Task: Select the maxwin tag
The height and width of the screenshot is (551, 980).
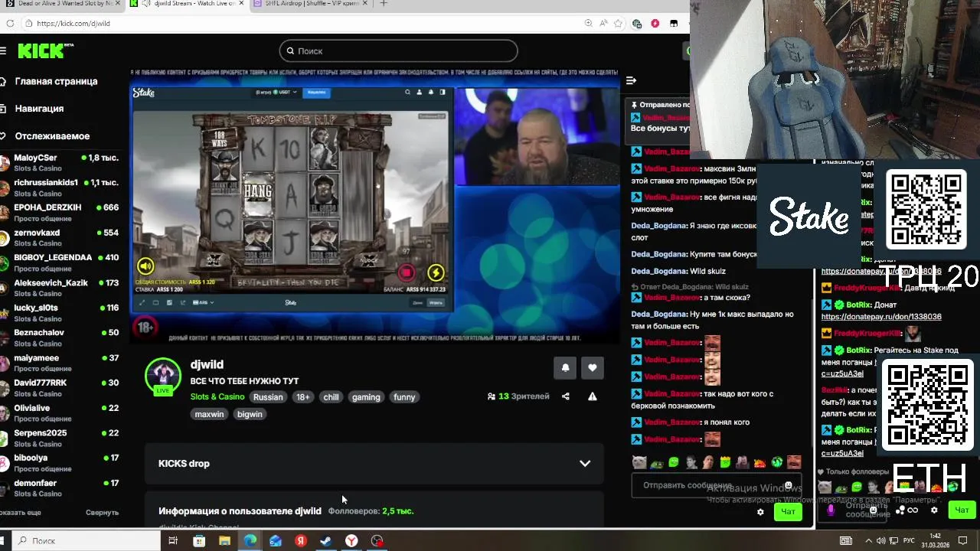Action: click(209, 414)
